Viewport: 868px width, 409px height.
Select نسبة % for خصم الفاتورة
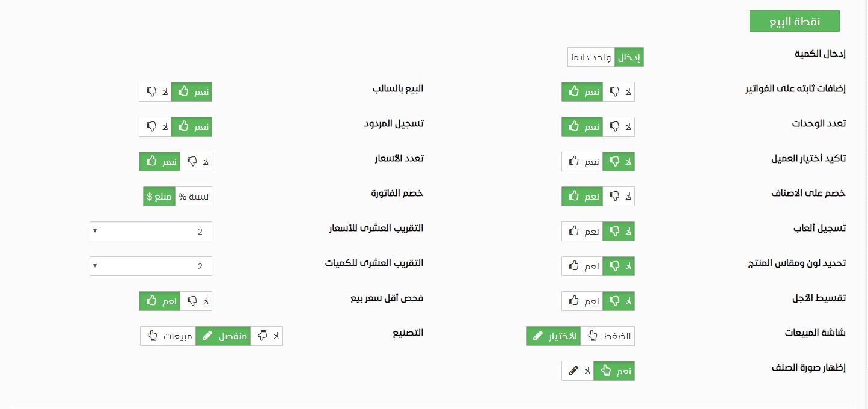(x=194, y=197)
